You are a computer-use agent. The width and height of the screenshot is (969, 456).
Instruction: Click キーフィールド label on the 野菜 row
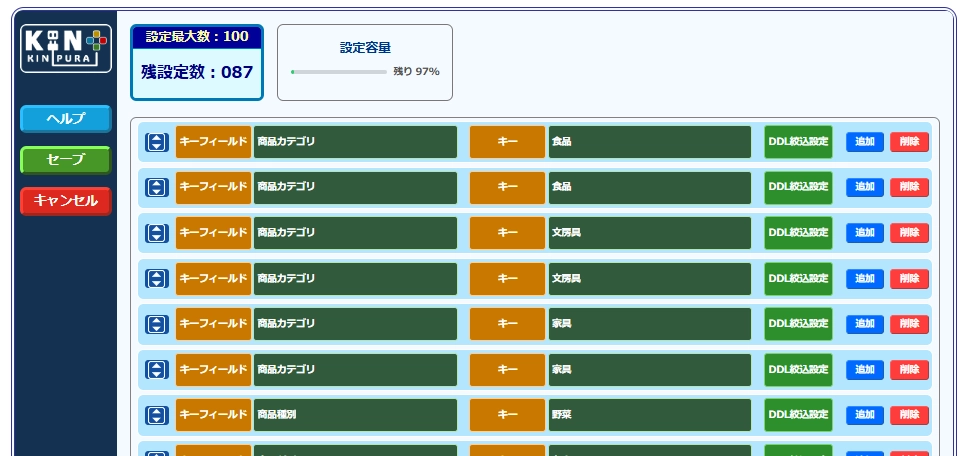tap(213, 415)
